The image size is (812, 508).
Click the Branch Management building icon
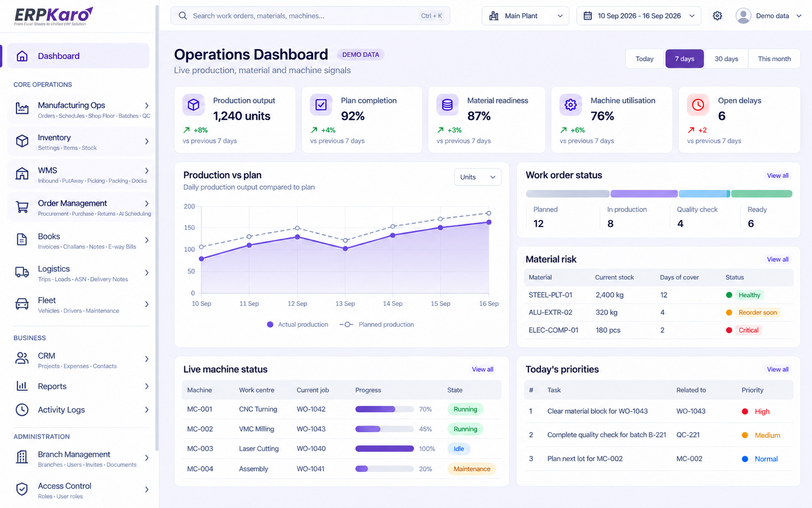tap(22, 457)
